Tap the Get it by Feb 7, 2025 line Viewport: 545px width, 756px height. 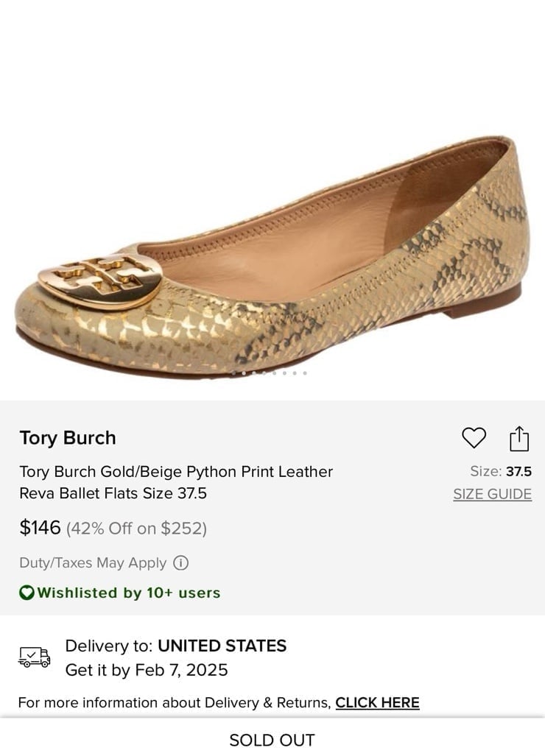click(147, 670)
